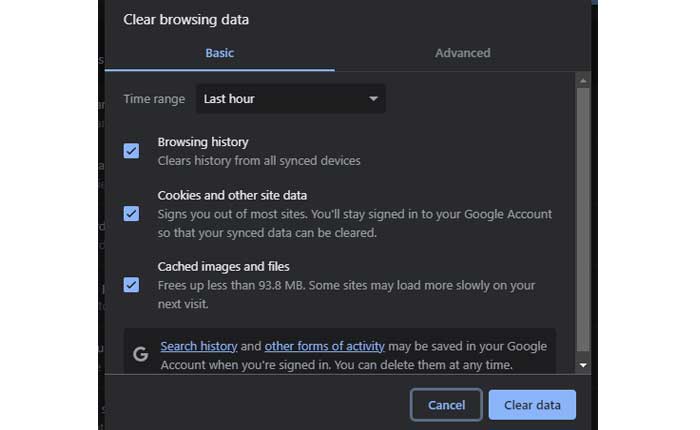This screenshot has height=430, width=700.
Task: Cancel the Clear browsing data dialog
Action: coord(446,405)
